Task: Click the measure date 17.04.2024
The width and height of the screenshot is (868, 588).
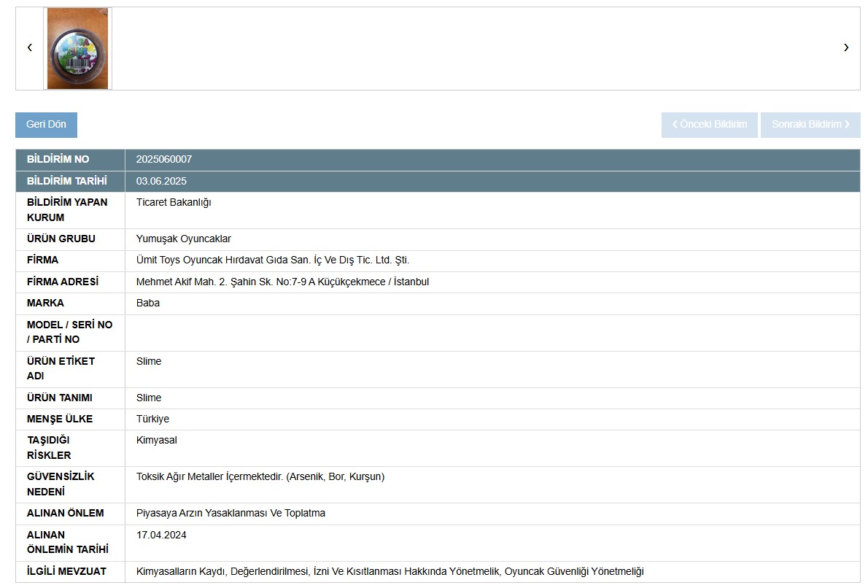Action: [x=161, y=535]
